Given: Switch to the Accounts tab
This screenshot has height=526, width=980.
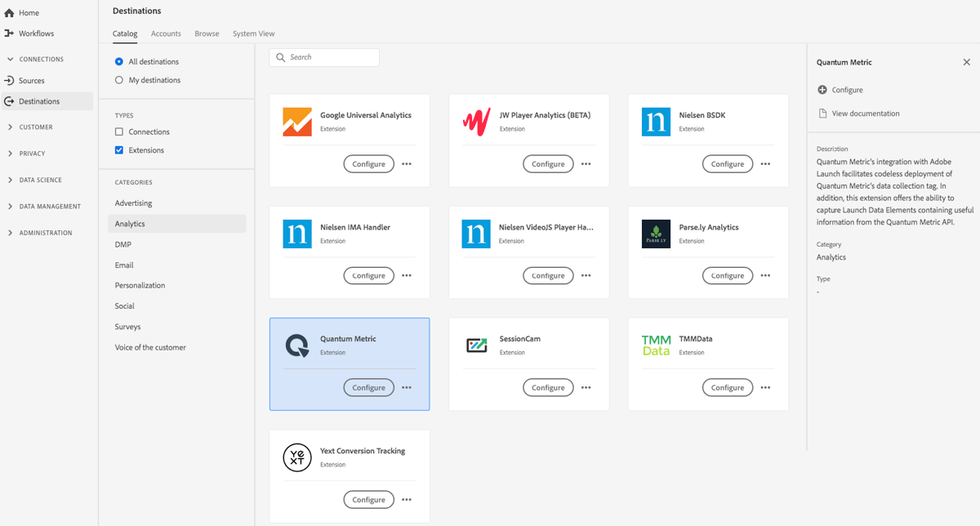Looking at the screenshot, I should point(166,33).
